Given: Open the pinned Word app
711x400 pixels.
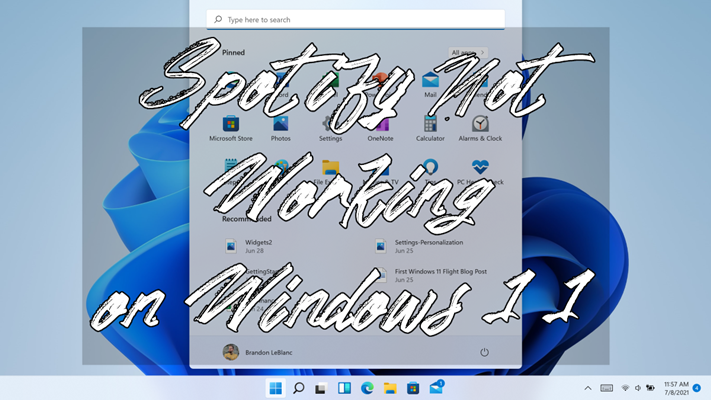Looking at the screenshot, I should (281, 84).
